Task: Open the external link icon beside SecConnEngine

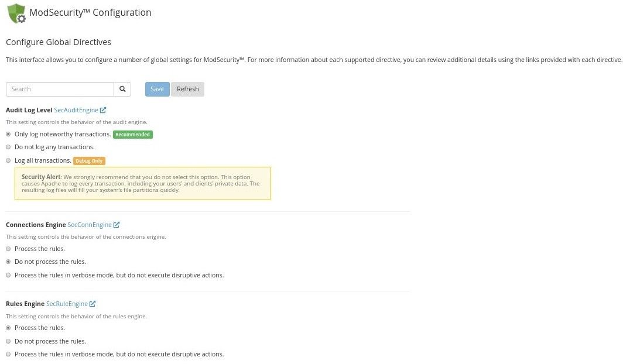Action: [117, 225]
